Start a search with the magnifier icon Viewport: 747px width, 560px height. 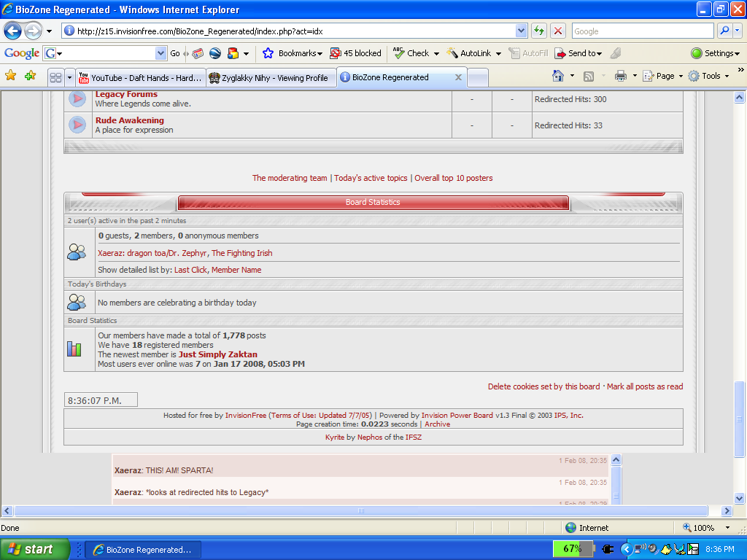coord(724,31)
